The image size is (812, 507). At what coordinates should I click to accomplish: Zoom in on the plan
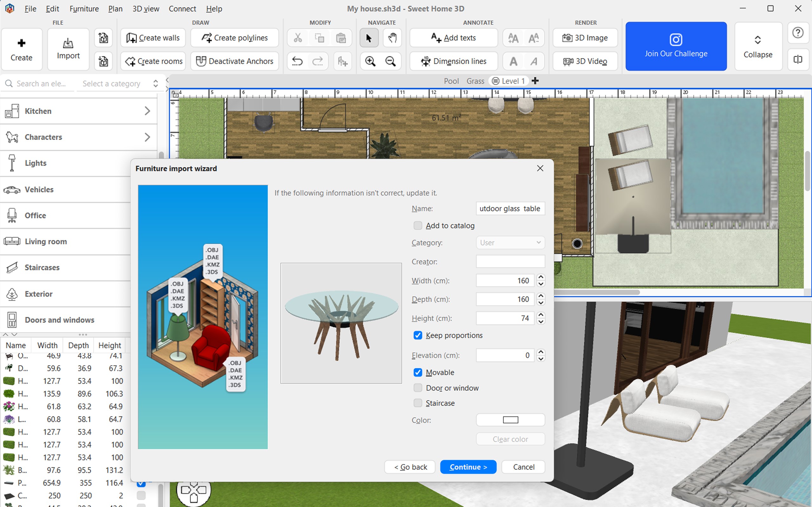click(x=370, y=61)
